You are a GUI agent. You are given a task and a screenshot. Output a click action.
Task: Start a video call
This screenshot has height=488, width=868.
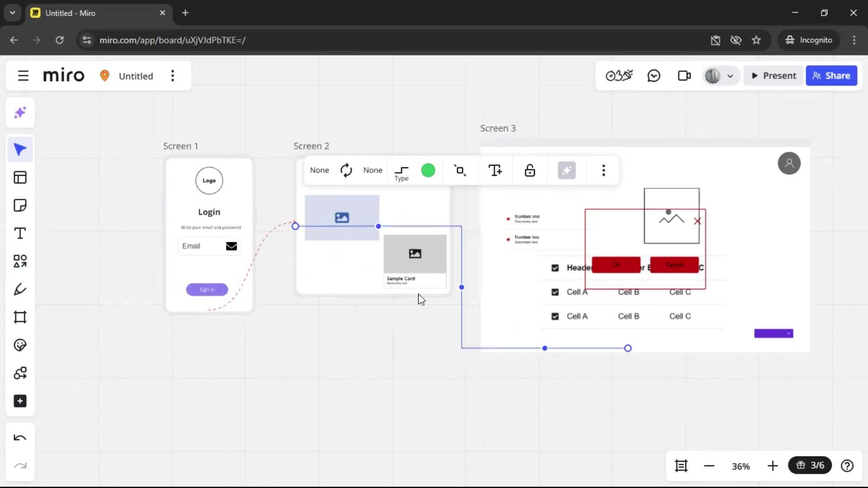pyautogui.click(x=684, y=76)
